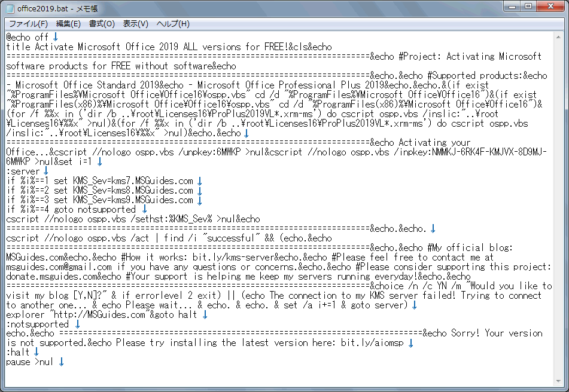The height and width of the screenshot is (392, 569).
Task: Click the text 'choice /n /c YN'
Action: [411, 286]
